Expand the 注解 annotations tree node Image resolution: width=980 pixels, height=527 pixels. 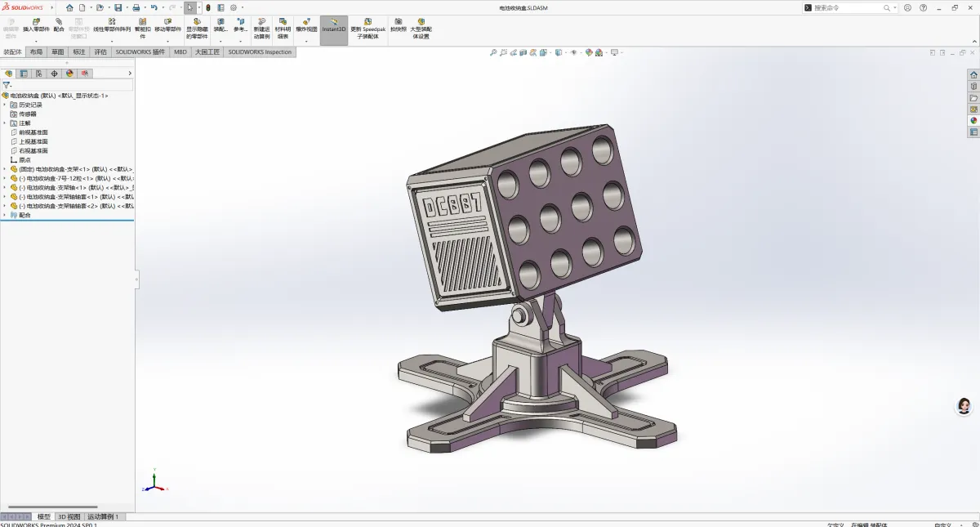point(4,123)
